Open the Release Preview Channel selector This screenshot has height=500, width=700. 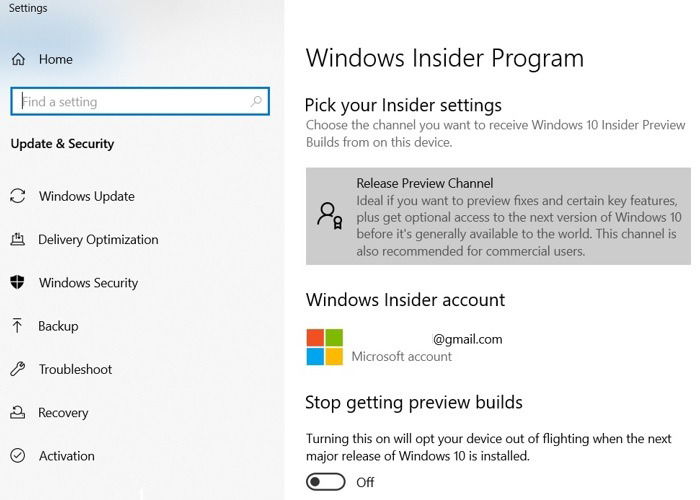tap(498, 217)
